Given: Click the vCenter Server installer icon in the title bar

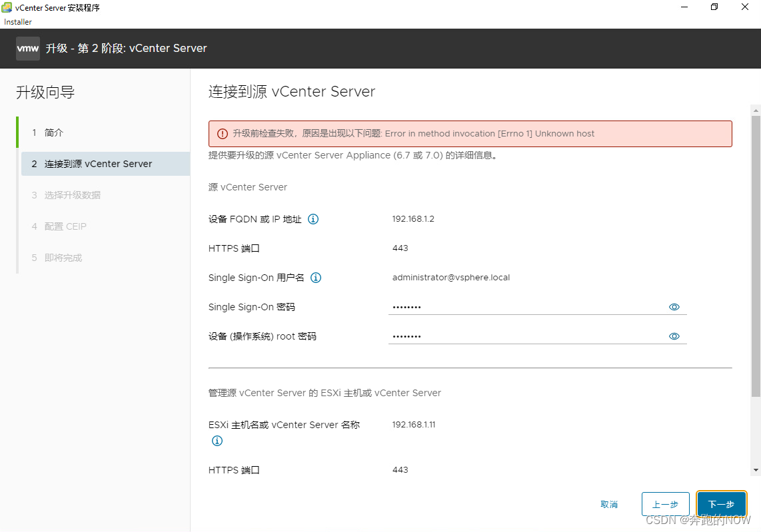Looking at the screenshot, I should point(7,8).
